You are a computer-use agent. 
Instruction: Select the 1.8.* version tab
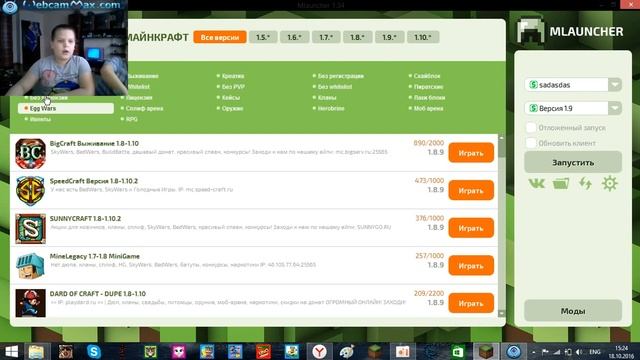(358, 37)
